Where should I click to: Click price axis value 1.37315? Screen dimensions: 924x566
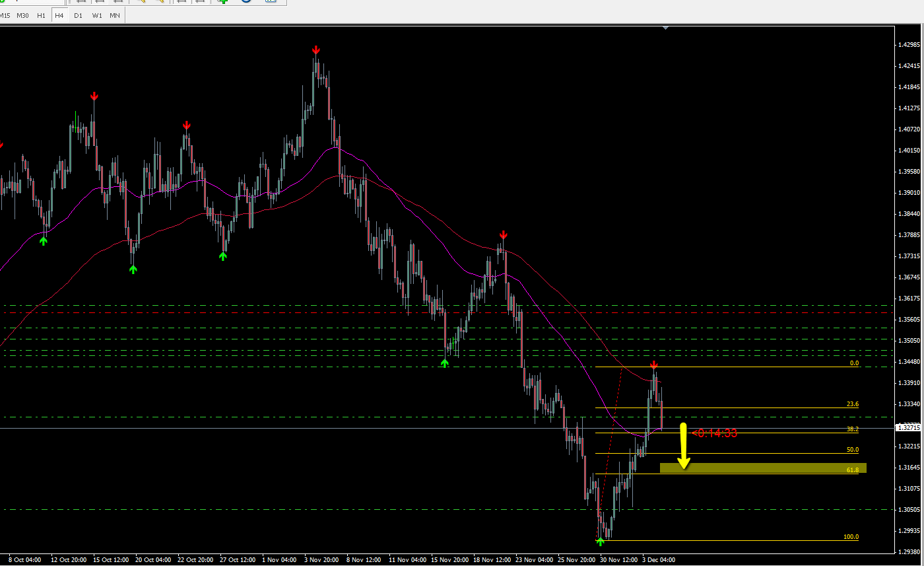[909, 256]
